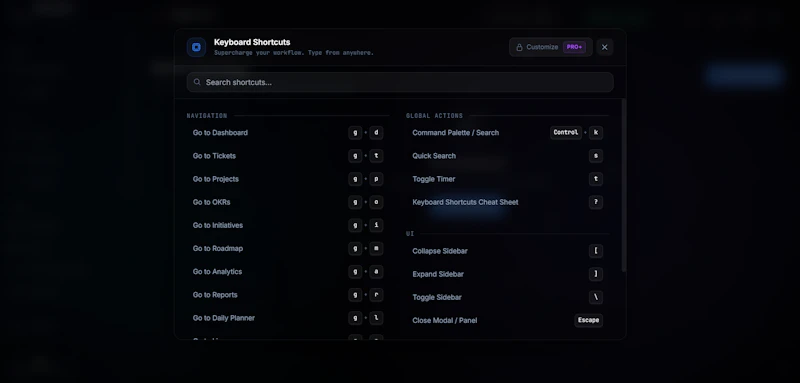Screen dimensions: 800x383
Task: Click the Control key badge
Action: 566,133
